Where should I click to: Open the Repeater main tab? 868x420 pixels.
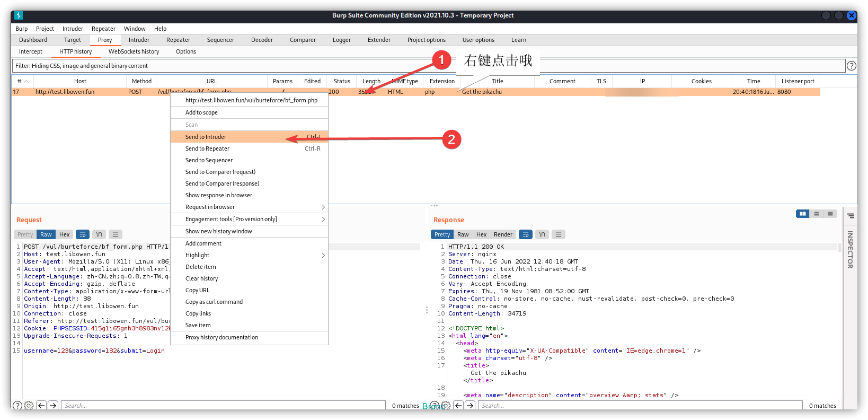click(178, 40)
